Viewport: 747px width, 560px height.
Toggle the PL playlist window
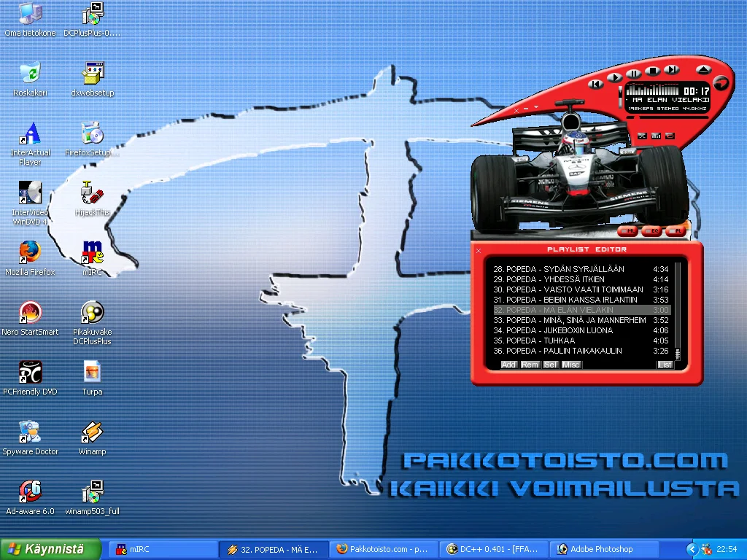(676, 231)
